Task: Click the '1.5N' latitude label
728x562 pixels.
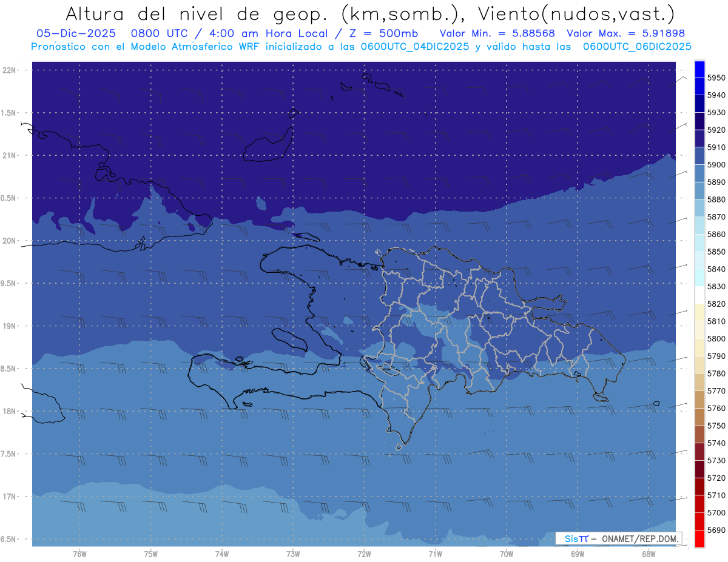Action: [x=9, y=113]
